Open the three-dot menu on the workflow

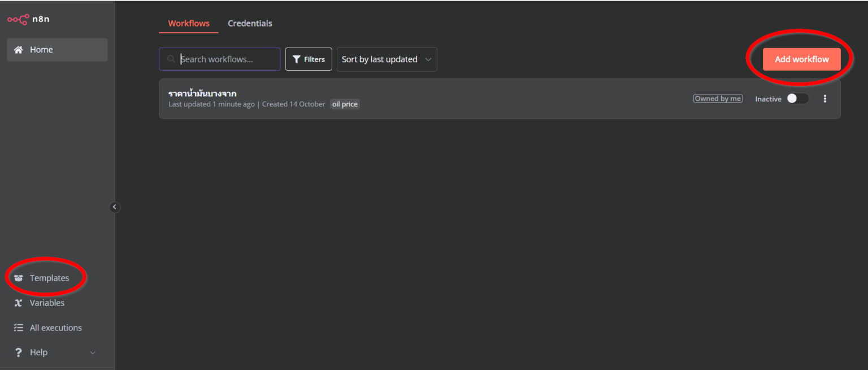tap(824, 98)
